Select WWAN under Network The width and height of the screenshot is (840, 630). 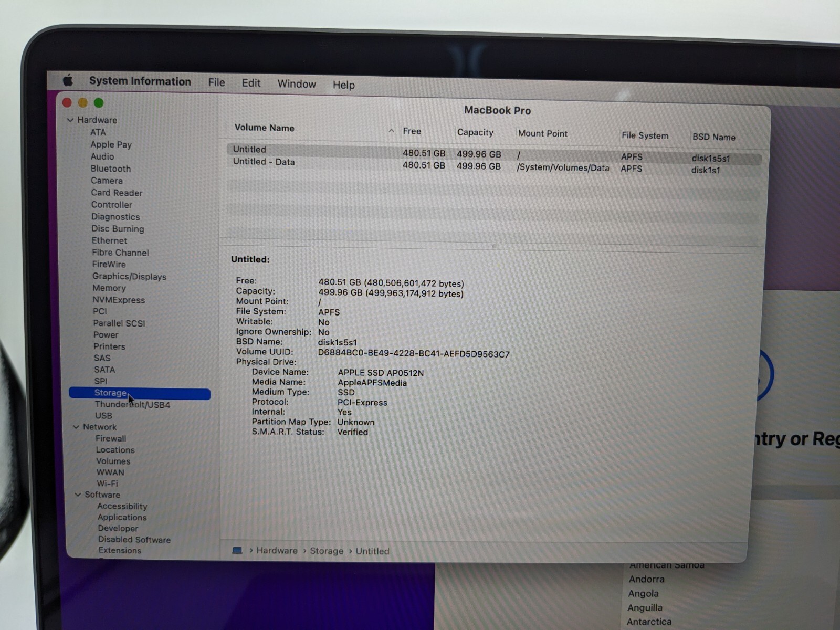pyautogui.click(x=110, y=472)
